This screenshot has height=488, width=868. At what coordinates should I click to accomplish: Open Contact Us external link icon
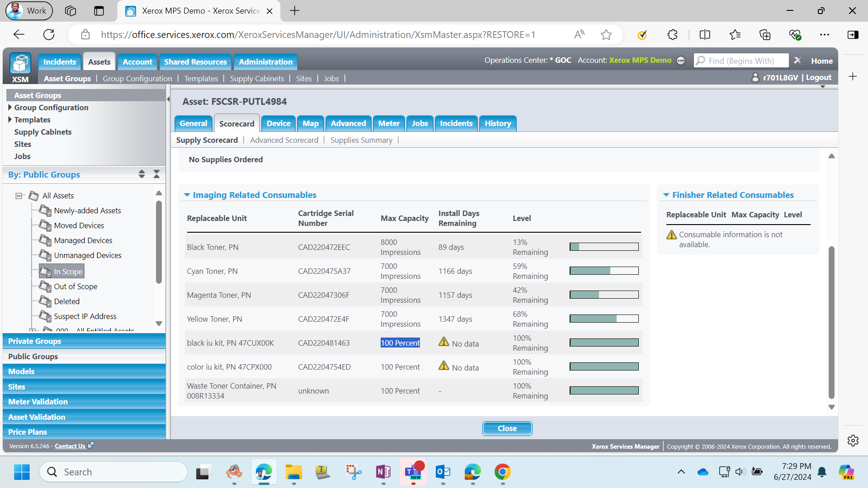90,445
